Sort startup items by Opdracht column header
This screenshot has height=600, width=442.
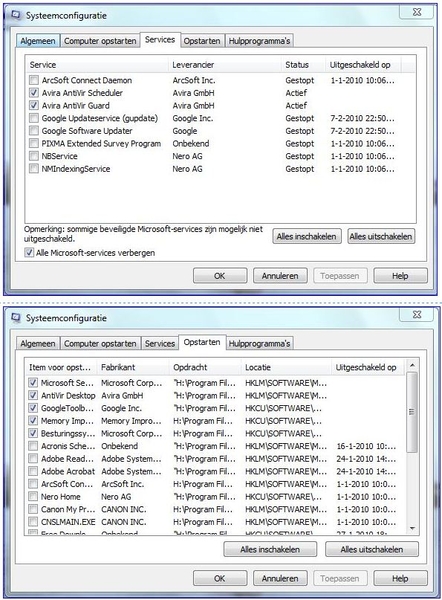tap(205, 367)
